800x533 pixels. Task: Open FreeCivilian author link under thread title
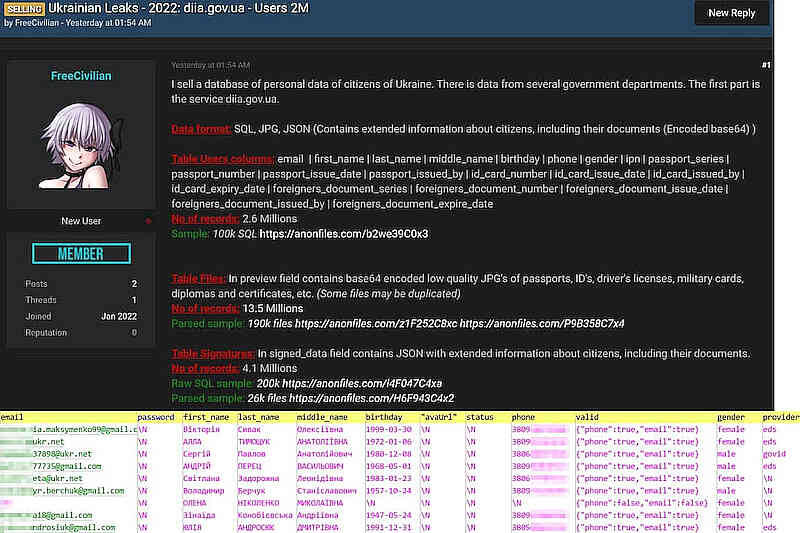(x=37, y=23)
